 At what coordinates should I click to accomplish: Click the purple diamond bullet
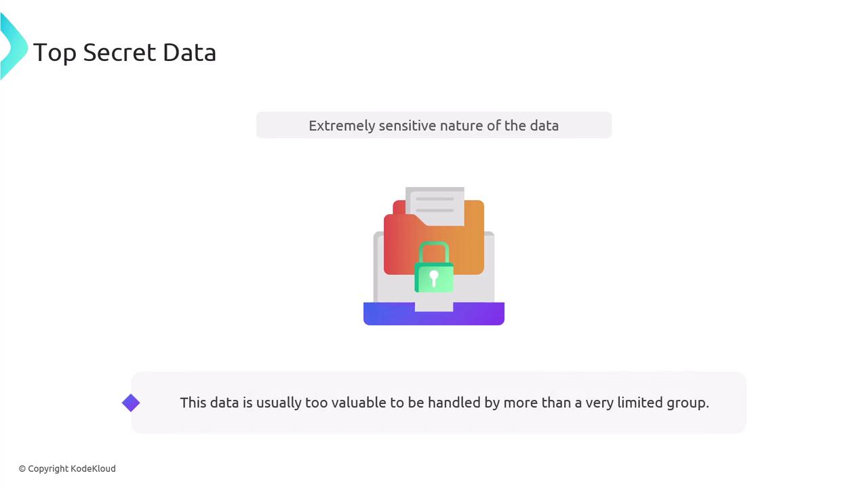[x=131, y=403]
